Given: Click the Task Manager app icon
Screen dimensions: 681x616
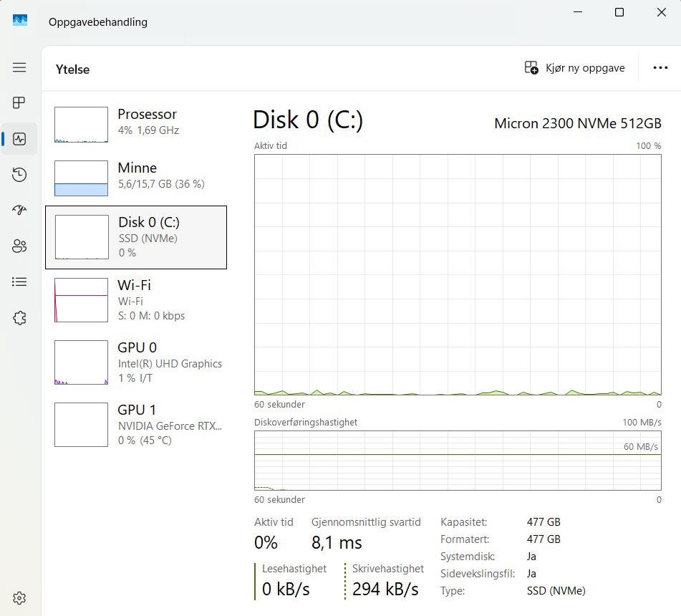Looking at the screenshot, I should point(20,21).
